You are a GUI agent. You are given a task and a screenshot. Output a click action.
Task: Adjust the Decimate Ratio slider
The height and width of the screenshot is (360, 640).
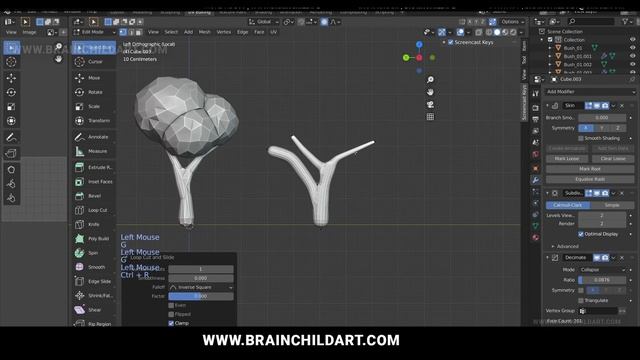[602, 280]
